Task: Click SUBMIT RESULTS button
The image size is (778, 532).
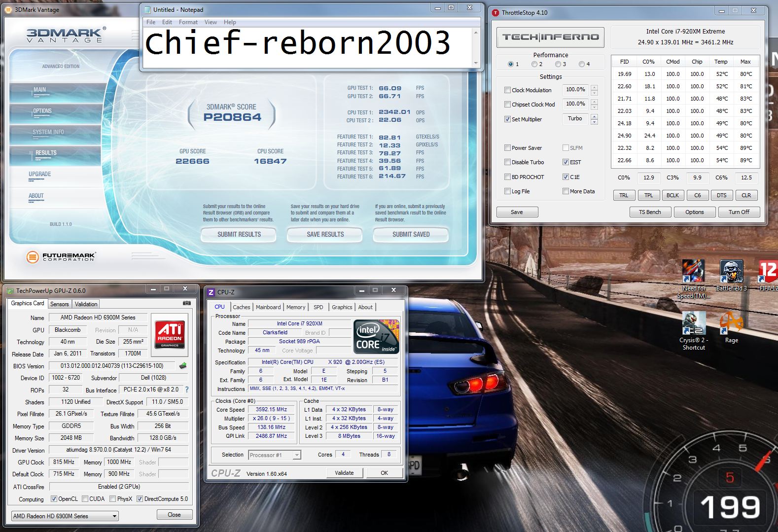Action: 239,234
